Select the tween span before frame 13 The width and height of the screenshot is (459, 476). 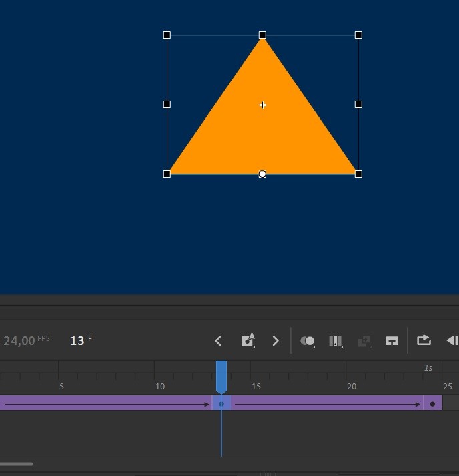tap(105, 404)
